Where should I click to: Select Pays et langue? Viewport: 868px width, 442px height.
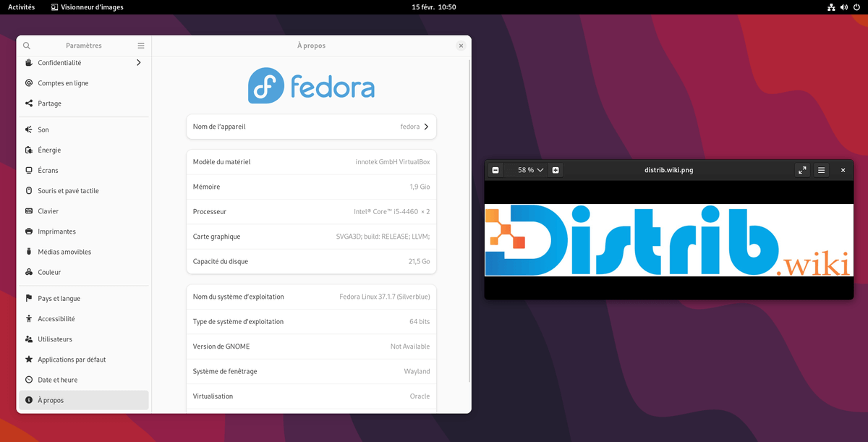pos(84,298)
